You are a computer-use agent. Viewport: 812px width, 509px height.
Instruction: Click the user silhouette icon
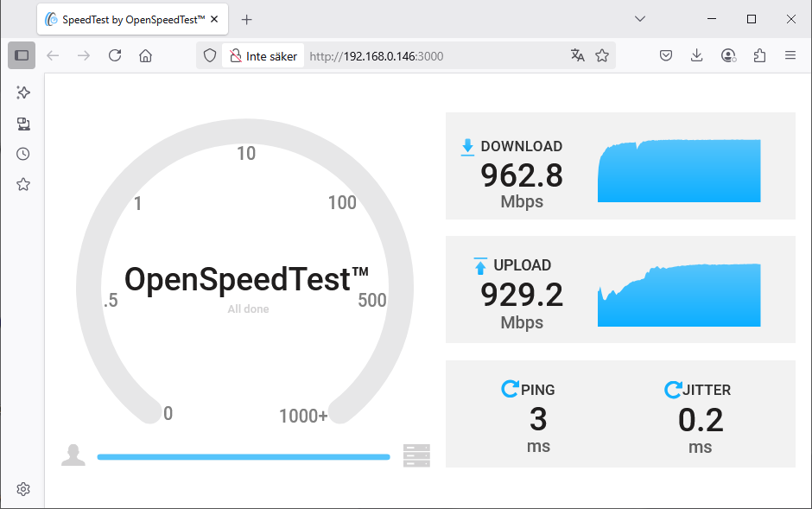click(x=73, y=455)
